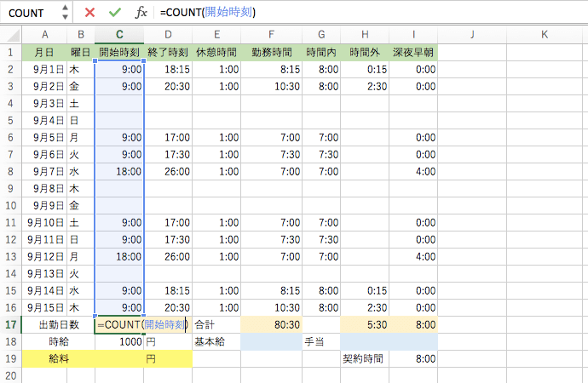Select column C header
Image resolution: width=588 pixels, height=383 pixels.
click(119, 35)
